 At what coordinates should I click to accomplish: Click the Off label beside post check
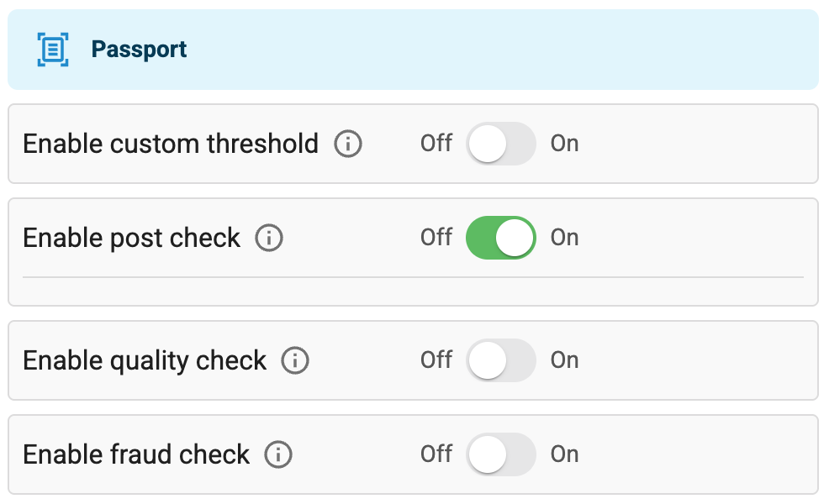(436, 238)
